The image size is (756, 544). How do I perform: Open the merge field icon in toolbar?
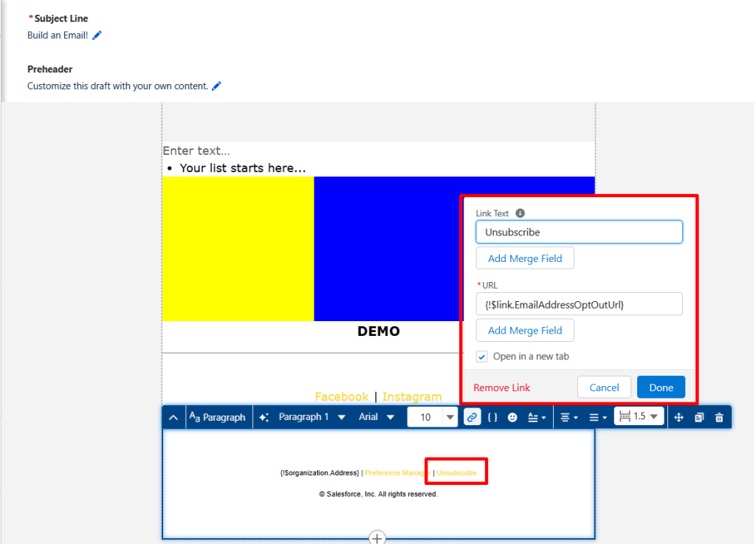click(x=492, y=416)
